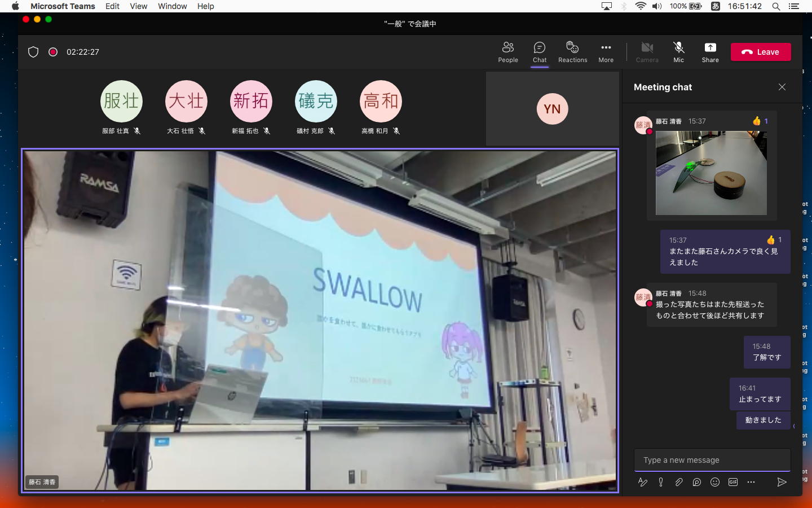Select participant avatar 大石 壮悟
The image size is (812, 508).
pyautogui.click(x=186, y=101)
